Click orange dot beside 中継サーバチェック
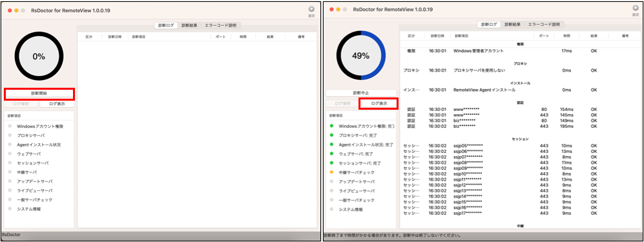Viewport: 644px width, 242px height. point(331,172)
